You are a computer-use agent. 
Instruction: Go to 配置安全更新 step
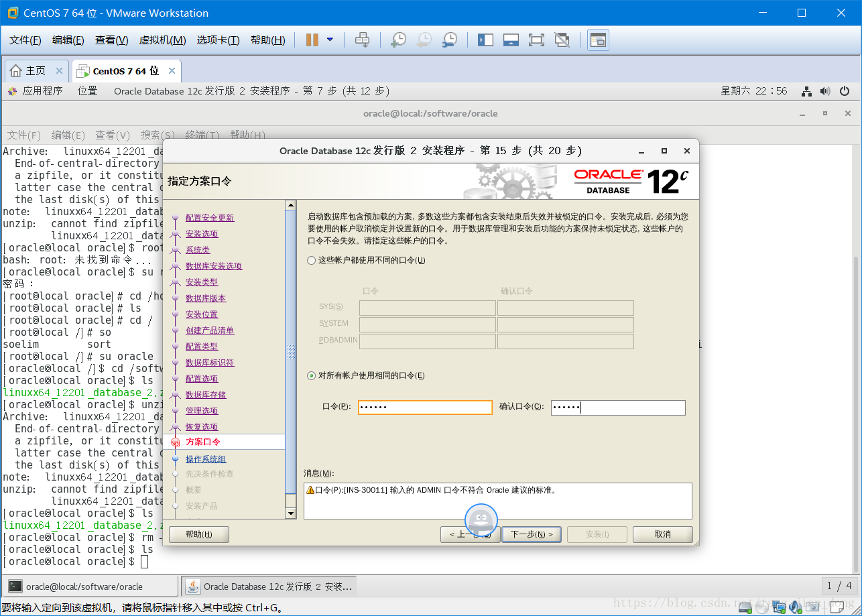[x=210, y=218]
